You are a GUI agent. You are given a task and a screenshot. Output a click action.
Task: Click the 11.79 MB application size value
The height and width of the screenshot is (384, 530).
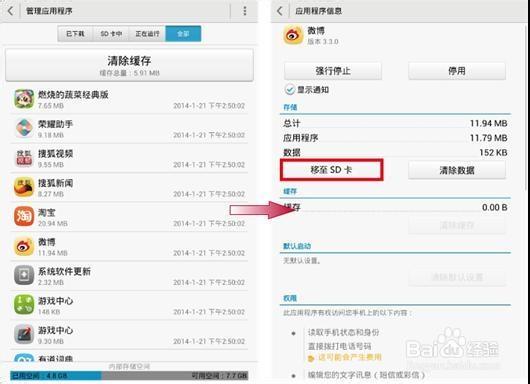[x=488, y=138]
